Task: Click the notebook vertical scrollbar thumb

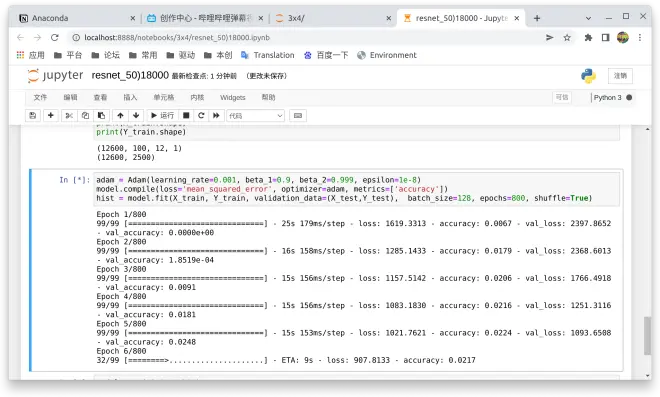Action: coord(647,336)
